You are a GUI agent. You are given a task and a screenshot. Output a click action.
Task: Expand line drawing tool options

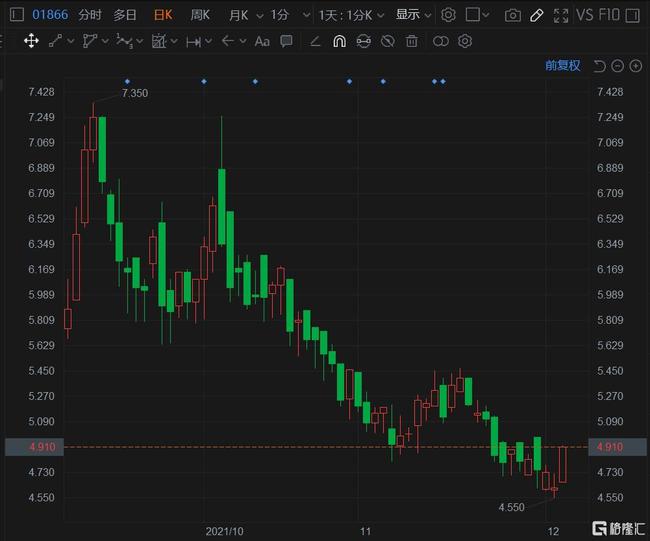(x=70, y=41)
